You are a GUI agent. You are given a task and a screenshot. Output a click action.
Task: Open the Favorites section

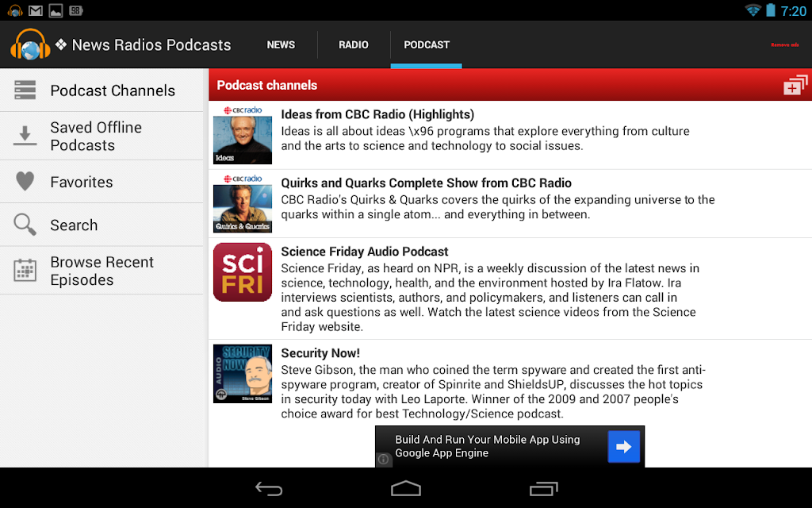tap(101, 182)
